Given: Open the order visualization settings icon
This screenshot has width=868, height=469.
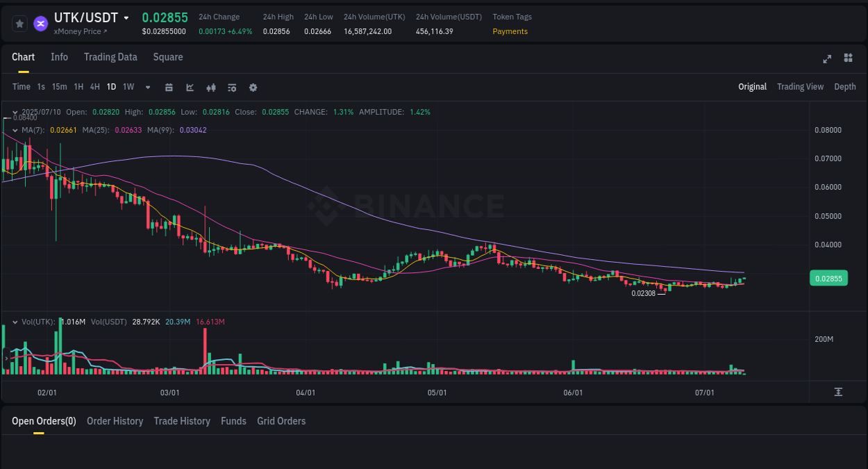Looking at the screenshot, I should click(231, 87).
